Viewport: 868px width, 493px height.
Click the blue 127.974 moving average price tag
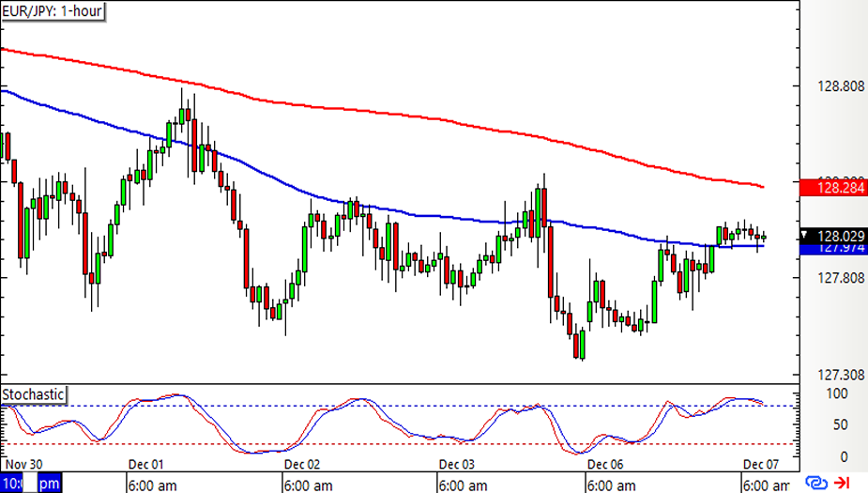[x=833, y=249]
